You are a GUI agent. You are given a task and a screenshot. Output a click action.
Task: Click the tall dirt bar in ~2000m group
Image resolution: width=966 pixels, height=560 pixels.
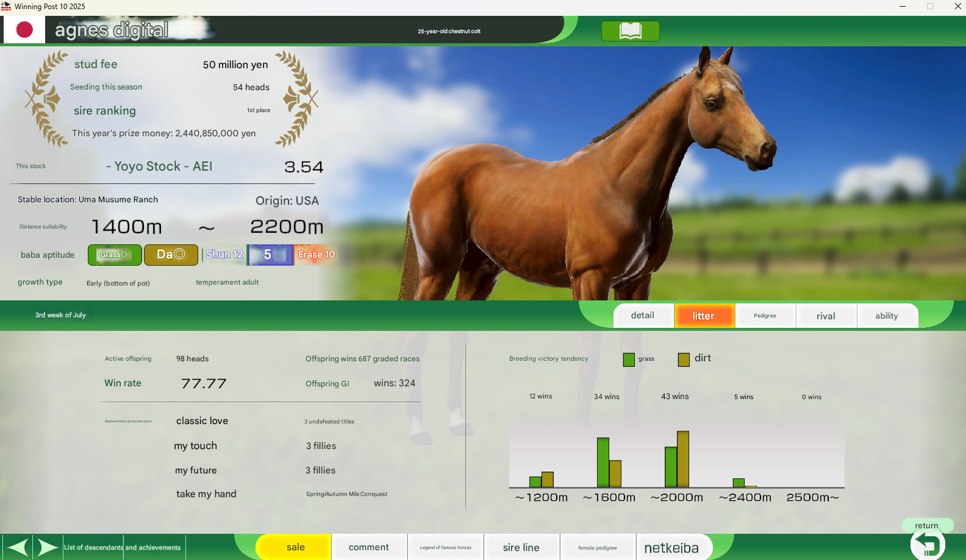[683, 459]
